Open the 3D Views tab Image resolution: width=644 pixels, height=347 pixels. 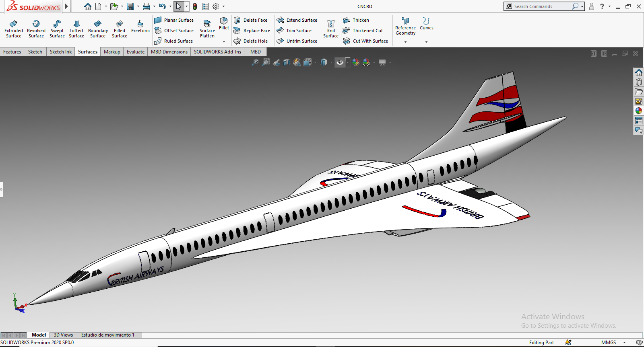point(63,335)
